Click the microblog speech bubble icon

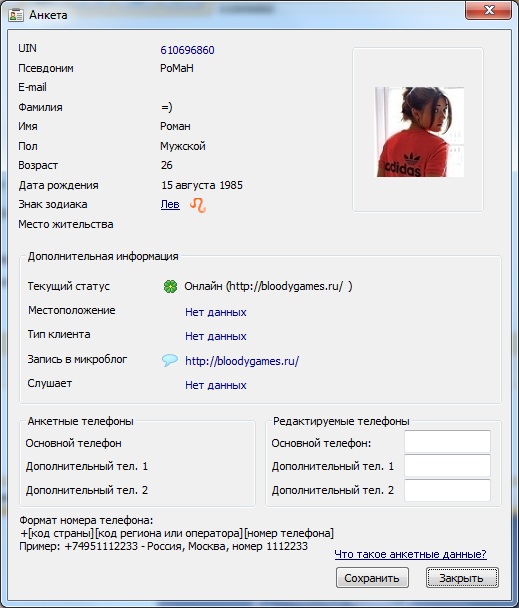point(170,360)
